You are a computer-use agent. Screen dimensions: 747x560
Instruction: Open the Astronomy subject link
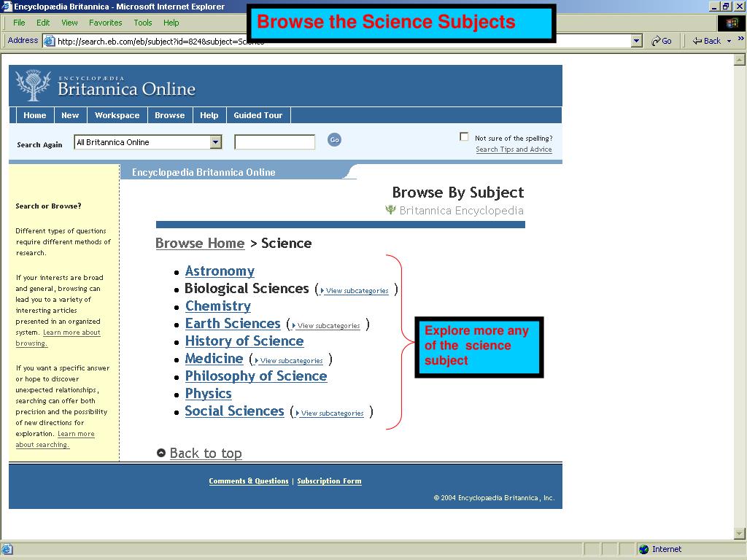[220, 271]
